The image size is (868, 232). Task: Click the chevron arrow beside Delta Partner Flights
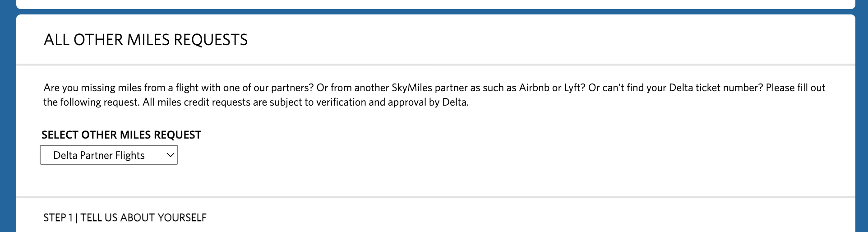170,155
